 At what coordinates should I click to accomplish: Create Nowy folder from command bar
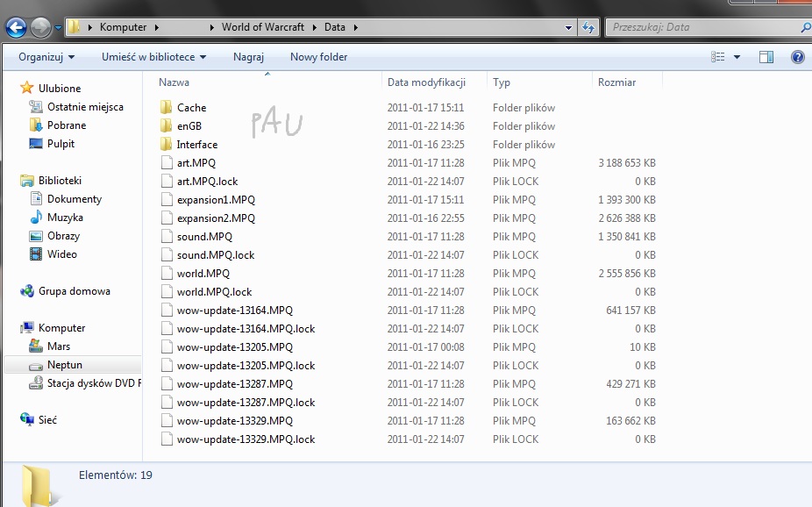click(318, 57)
